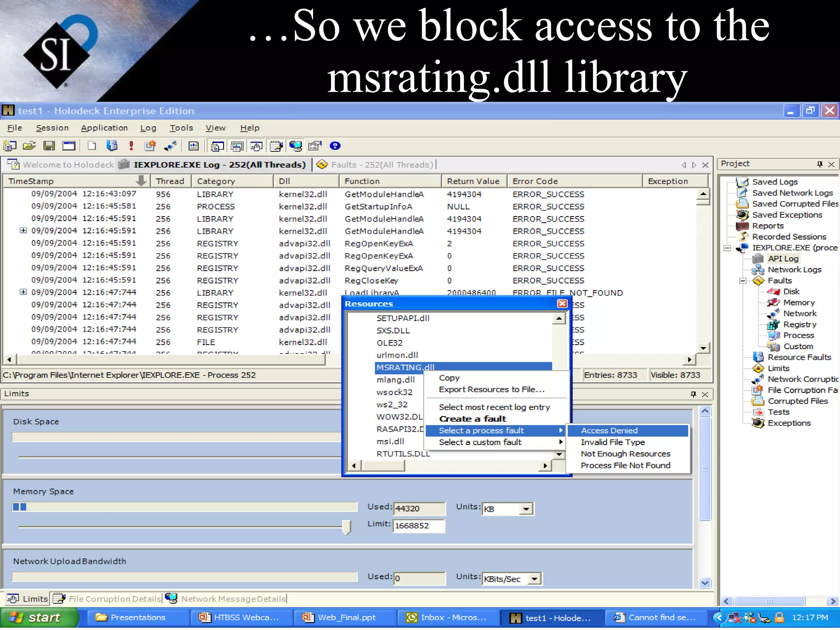Image resolution: width=840 pixels, height=630 pixels.
Task: Toggle the limits pane hand icon
Action: coord(256,146)
